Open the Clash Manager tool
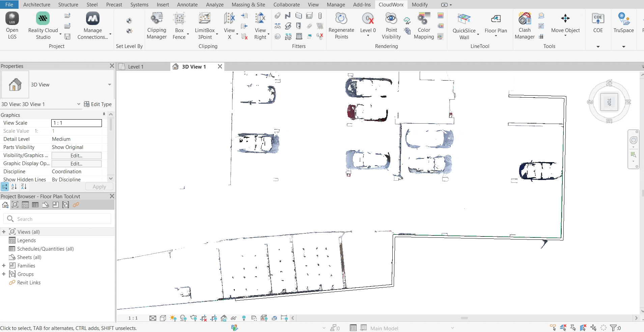Screen dimensions: 644x332 tap(525, 19)
